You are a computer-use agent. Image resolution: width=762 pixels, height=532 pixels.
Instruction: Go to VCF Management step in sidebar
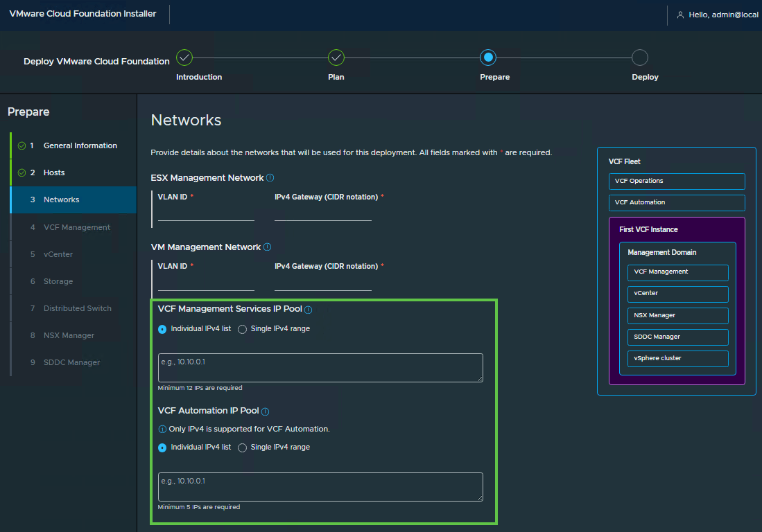point(73,227)
